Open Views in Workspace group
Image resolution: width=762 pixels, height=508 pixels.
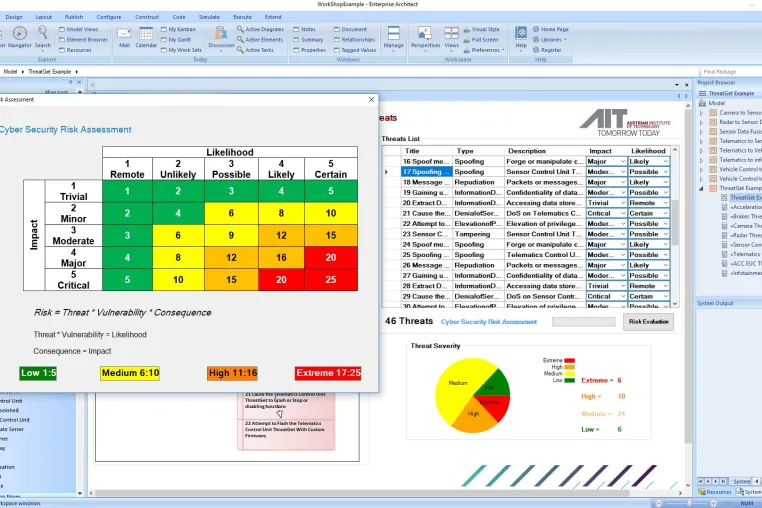pos(451,37)
